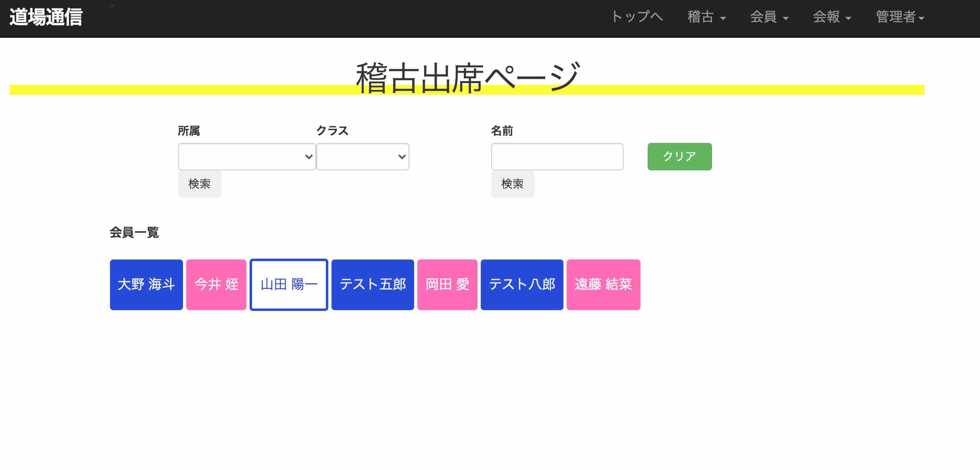Click the 検索 button under 所属
The height and width of the screenshot is (470, 980).
pos(199,184)
